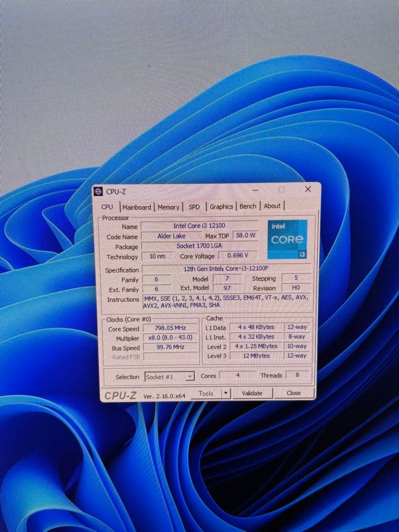Switch to the Graphics tab
Image resolution: width=399 pixels, height=532 pixels.
[x=221, y=207]
